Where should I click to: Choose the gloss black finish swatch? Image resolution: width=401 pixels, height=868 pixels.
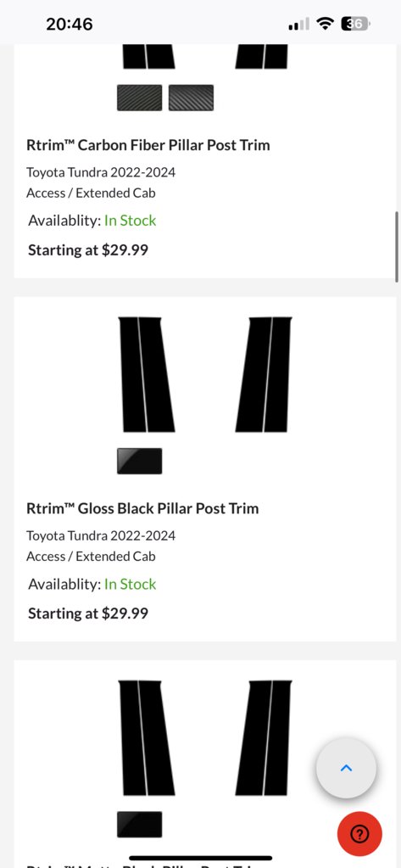[139, 461]
